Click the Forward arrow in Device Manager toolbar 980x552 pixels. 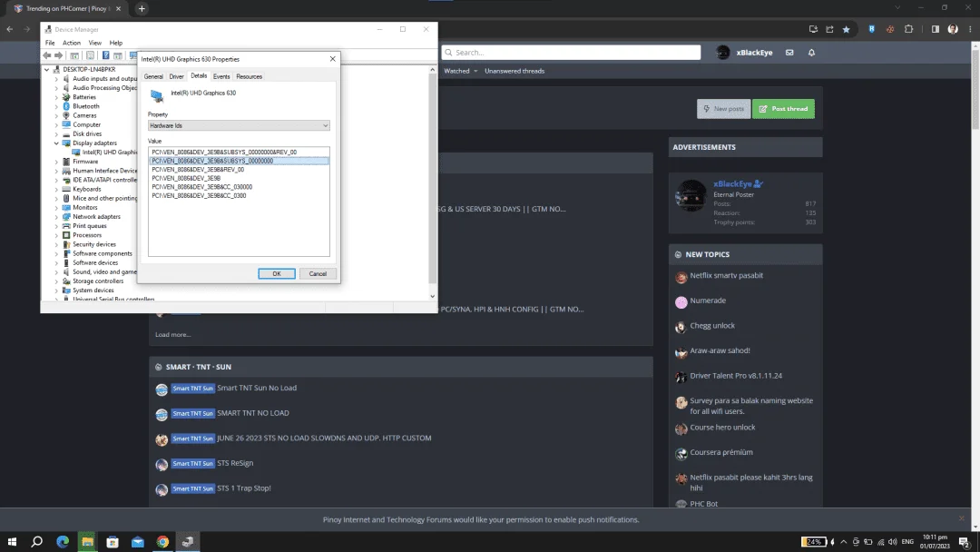coord(59,55)
